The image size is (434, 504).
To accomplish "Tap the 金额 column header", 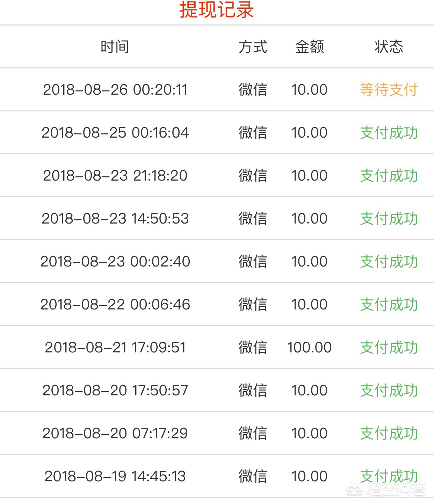I will [310, 47].
